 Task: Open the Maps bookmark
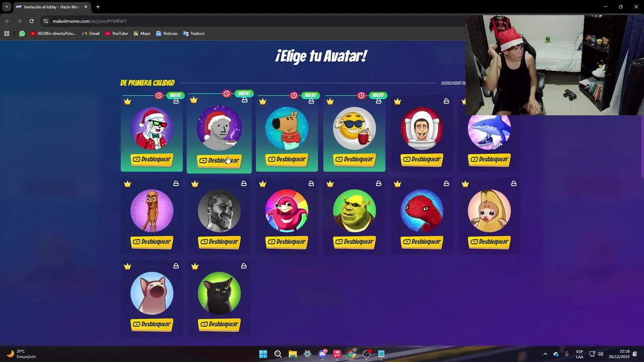point(142,34)
